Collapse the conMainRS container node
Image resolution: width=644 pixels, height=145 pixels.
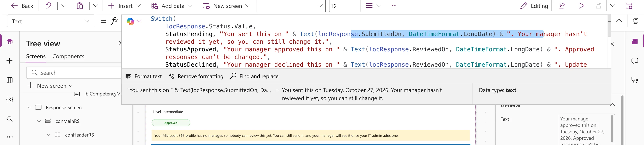39,121
